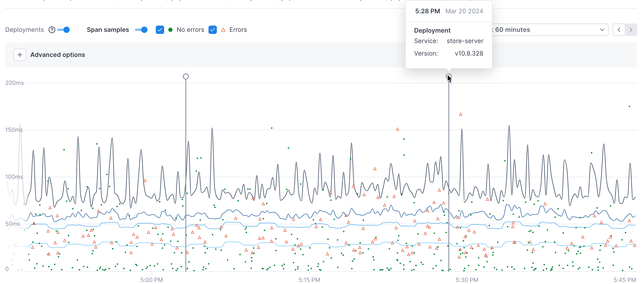Image resolution: width=644 pixels, height=284 pixels.
Task: Go to previous time period arrow
Action: coord(619,30)
